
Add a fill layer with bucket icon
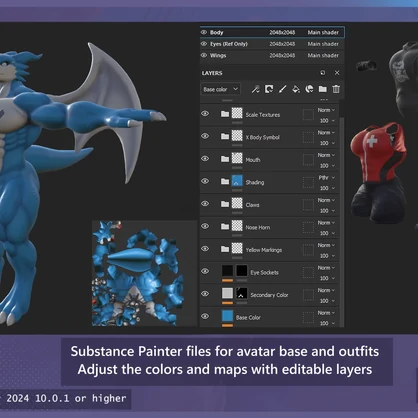point(296,89)
